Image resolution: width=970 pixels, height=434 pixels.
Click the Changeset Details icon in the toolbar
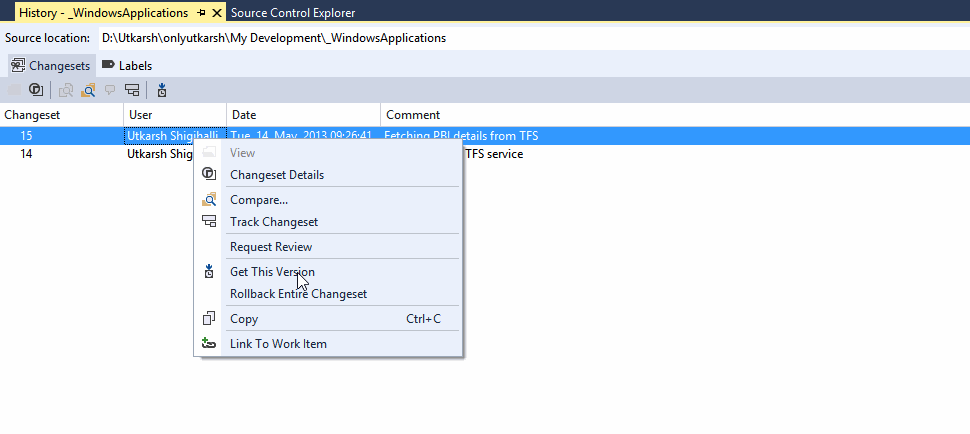click(36, 90)
